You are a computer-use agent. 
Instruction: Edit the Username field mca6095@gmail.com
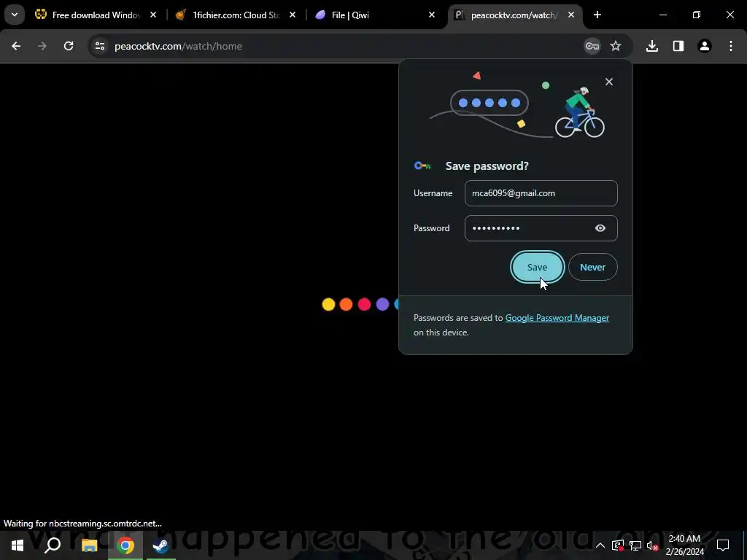[x=541, y=193]
